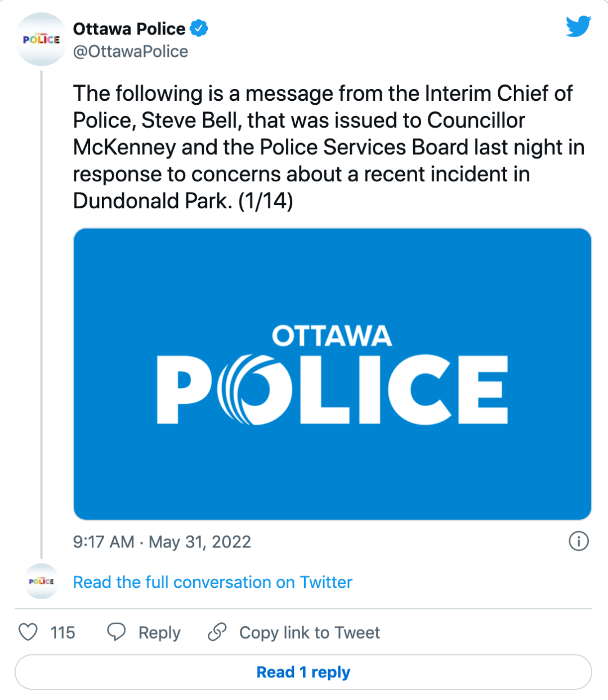The height and width of the screenshot is (700, 608).
Task: Click the reply speech bubble icon
Action: (x=117, y=632)
